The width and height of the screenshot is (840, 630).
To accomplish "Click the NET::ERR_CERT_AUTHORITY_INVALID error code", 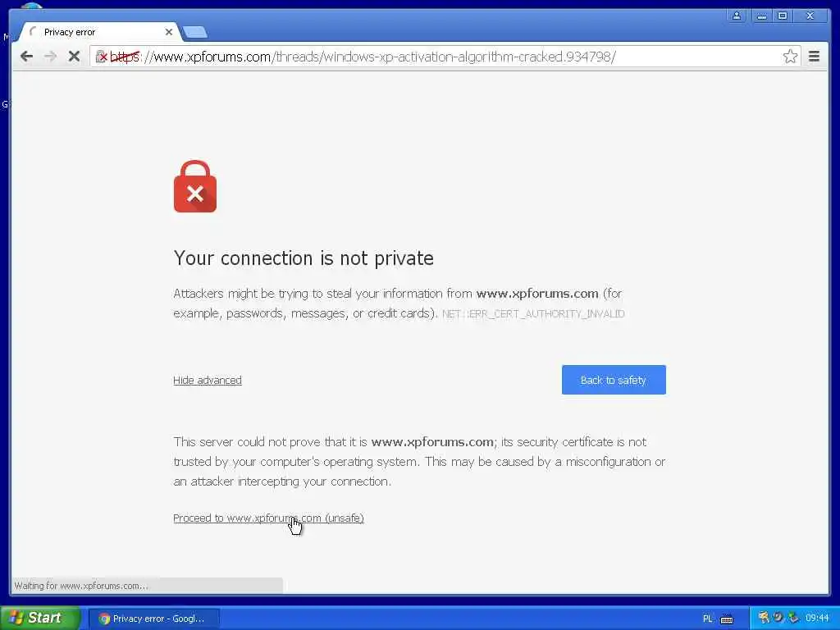I will (x=533, y=314).
